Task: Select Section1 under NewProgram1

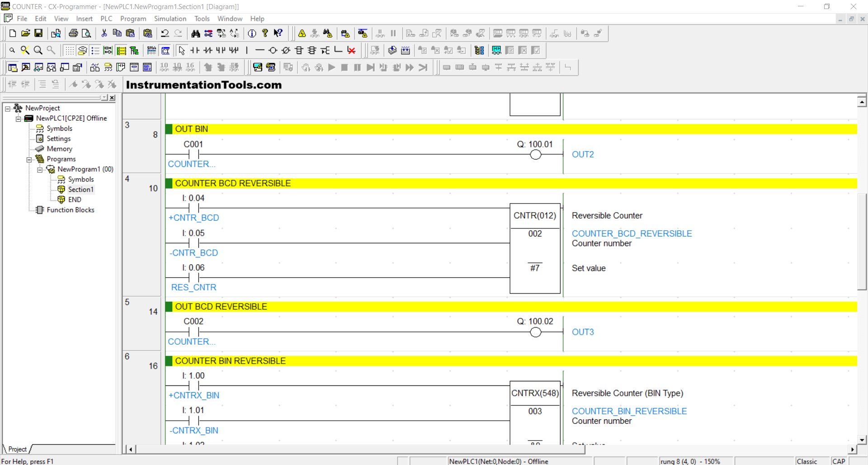Action: point(80,190)
